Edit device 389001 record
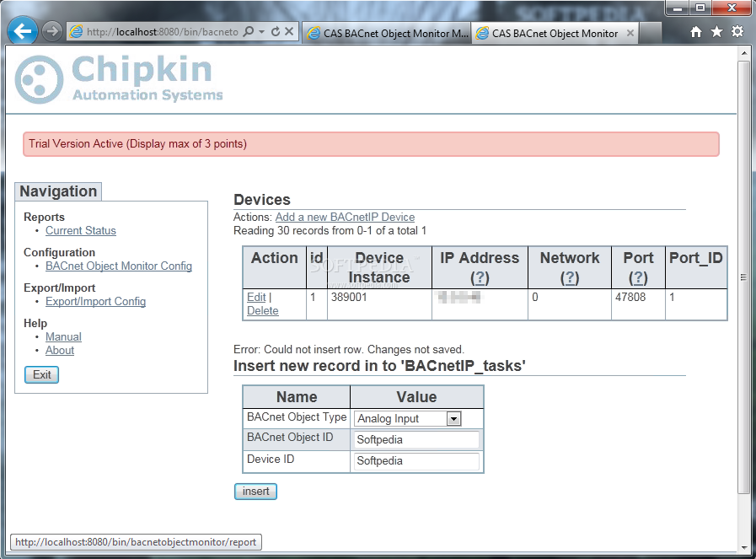756x559 pixels. (x=256, y=297)
